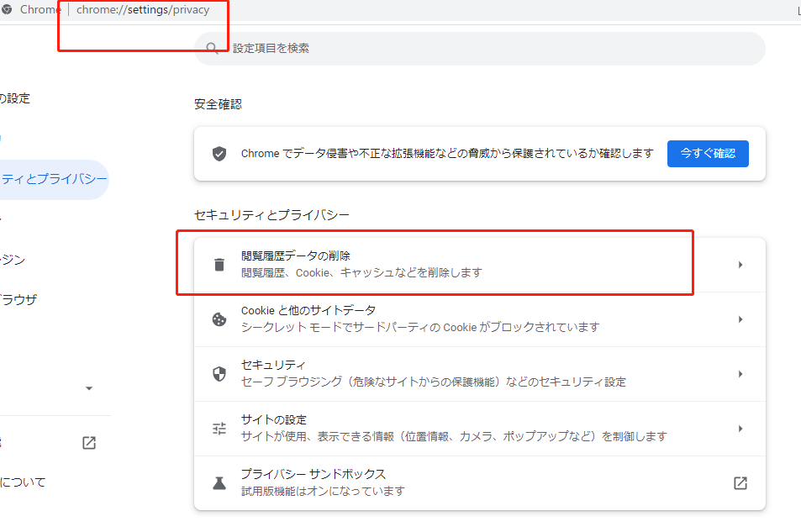Screen dimensions: 801x532
Task: Select the sidebar item ending in ラウザ
Action: 18,299
